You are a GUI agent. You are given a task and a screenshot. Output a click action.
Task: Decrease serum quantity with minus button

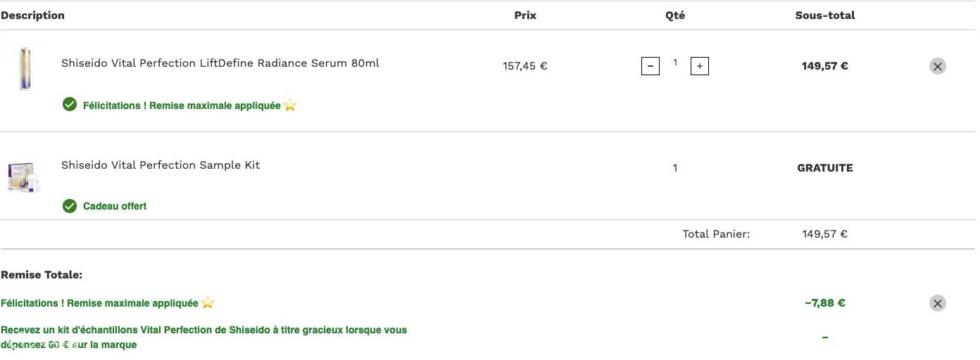pyautogui.click(x=650, y=66)
